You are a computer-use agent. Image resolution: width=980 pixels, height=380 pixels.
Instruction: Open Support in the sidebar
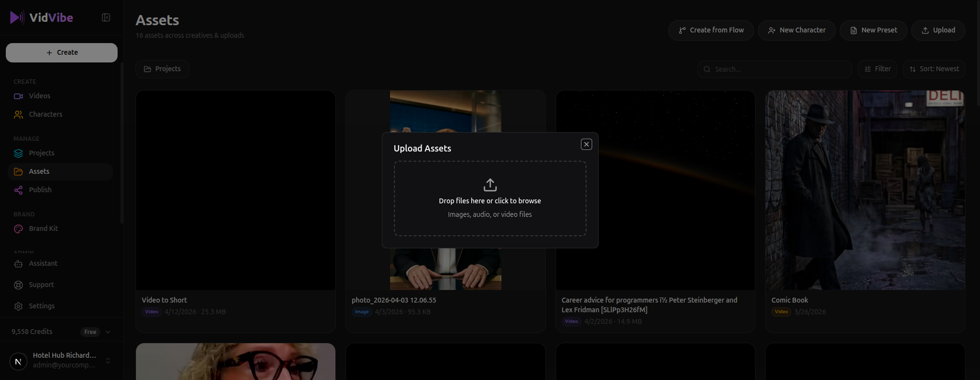[x=60, y=285]
